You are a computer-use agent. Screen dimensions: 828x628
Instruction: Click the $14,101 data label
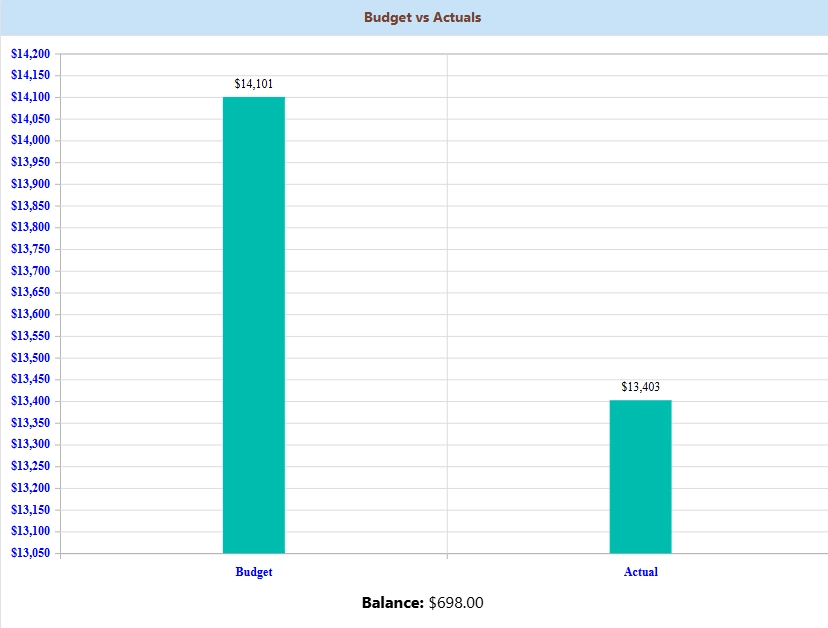click(x=253, y=83)
